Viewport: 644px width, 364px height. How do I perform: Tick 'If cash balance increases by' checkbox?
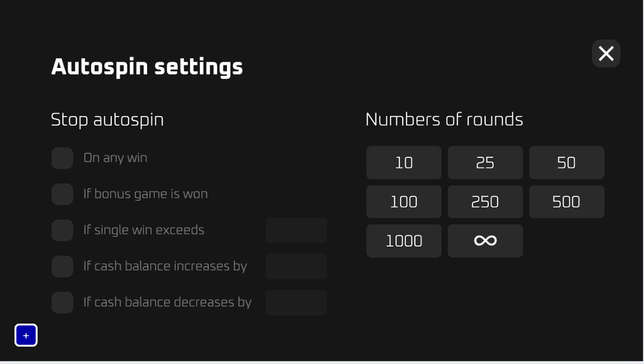click(62, 267)
